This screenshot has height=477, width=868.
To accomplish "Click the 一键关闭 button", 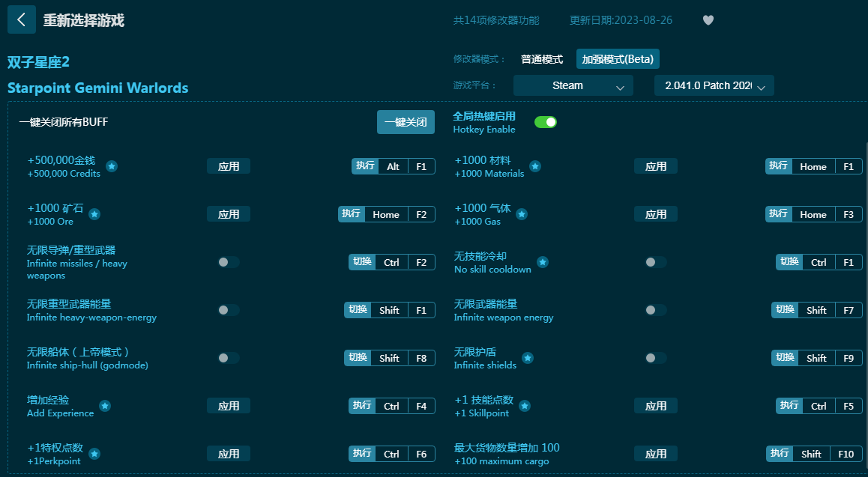I will coord(406,122).
